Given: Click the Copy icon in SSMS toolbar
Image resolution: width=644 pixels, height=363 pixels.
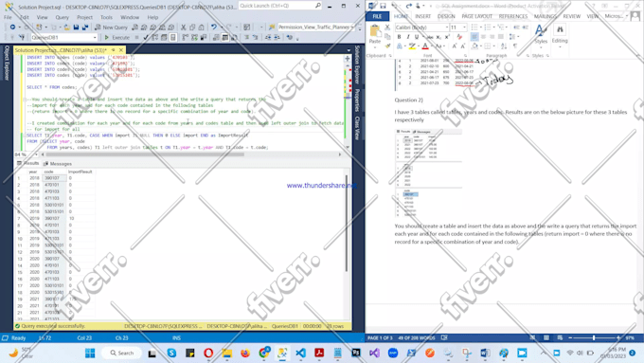Looking at the screenshot, I should (x=192, y=27).
